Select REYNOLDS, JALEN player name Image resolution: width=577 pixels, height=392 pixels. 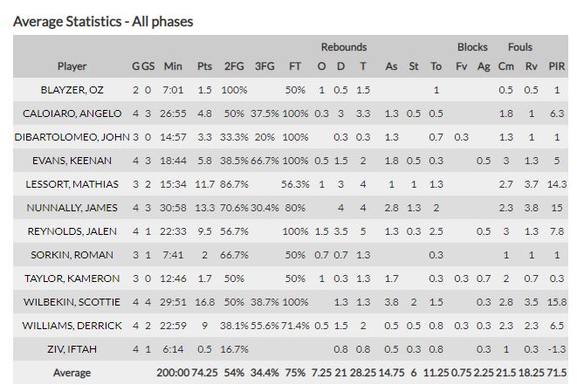pyautogui.click(x=72, y=231)
